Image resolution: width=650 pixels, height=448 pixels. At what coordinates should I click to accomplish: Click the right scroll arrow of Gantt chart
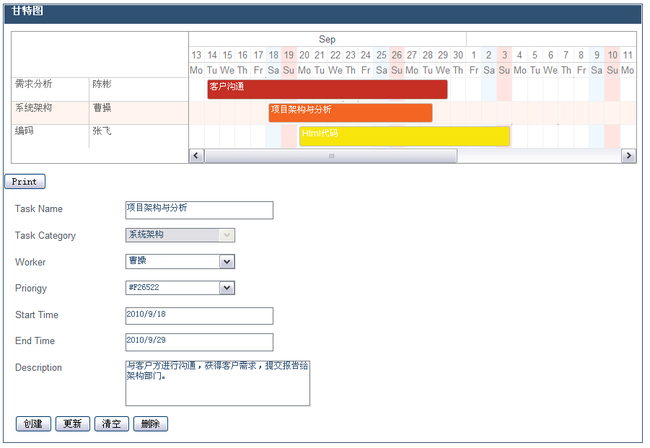(x=629, y=156)
